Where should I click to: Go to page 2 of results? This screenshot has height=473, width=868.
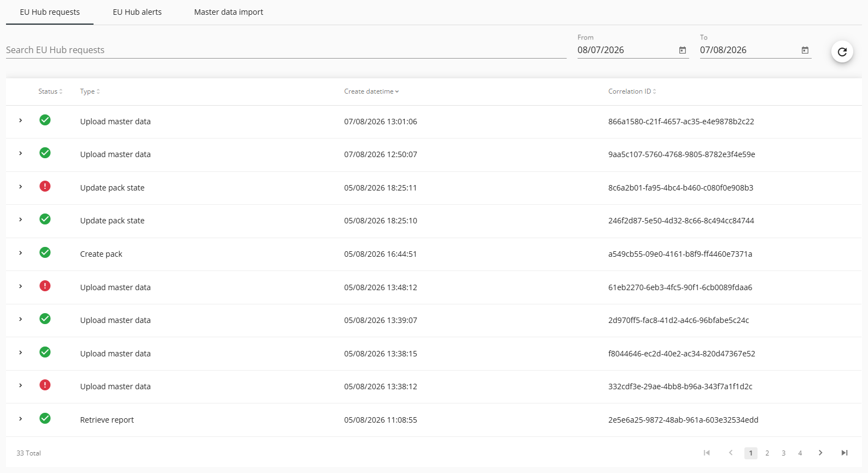pos(767,453)
